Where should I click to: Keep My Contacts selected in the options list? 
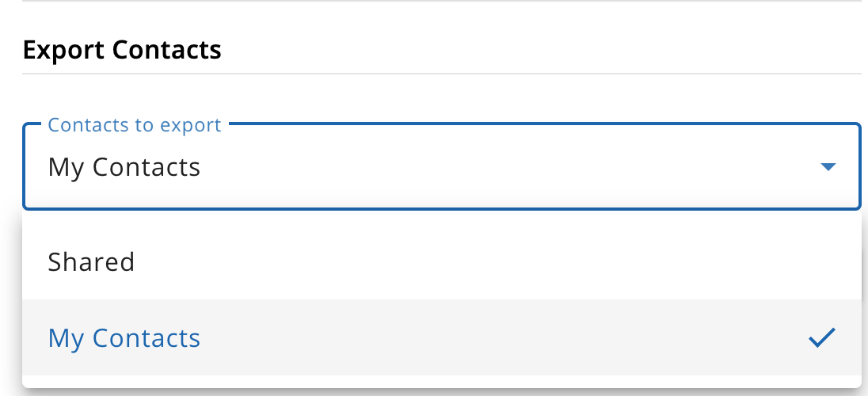click(441, 337)
